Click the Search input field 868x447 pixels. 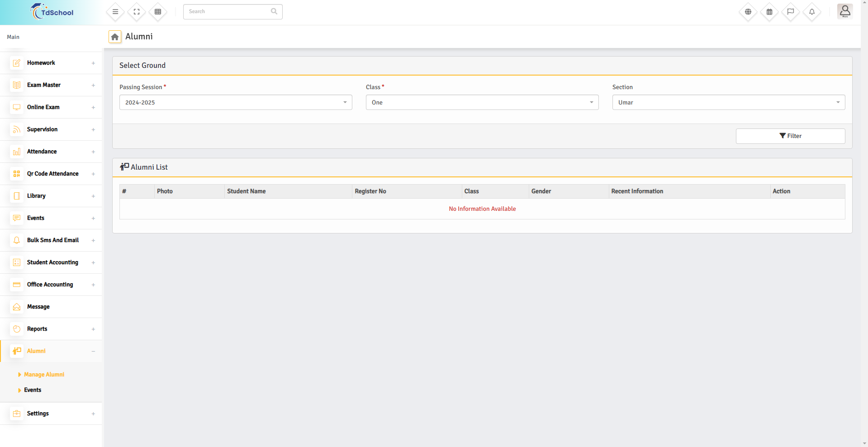pyautogui.click(x=228, y=12)
